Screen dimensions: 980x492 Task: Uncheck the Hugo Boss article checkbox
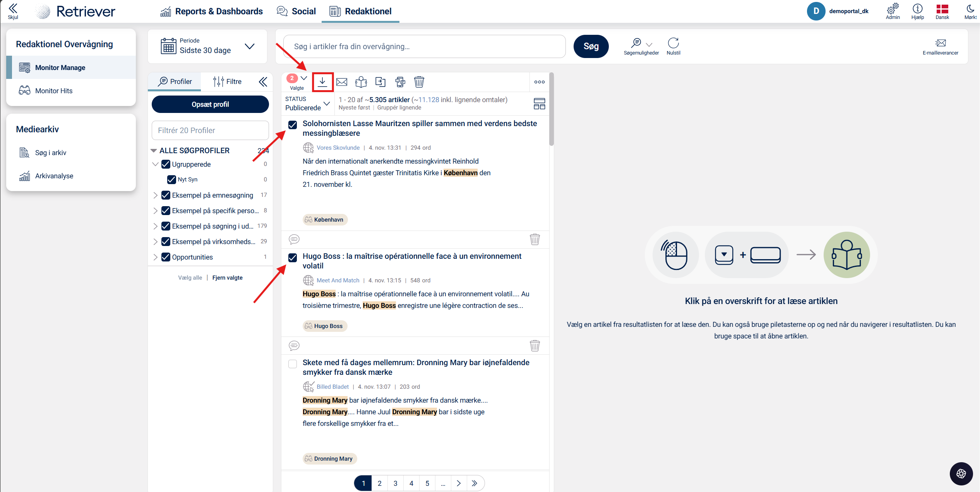[x=293, y=258]
